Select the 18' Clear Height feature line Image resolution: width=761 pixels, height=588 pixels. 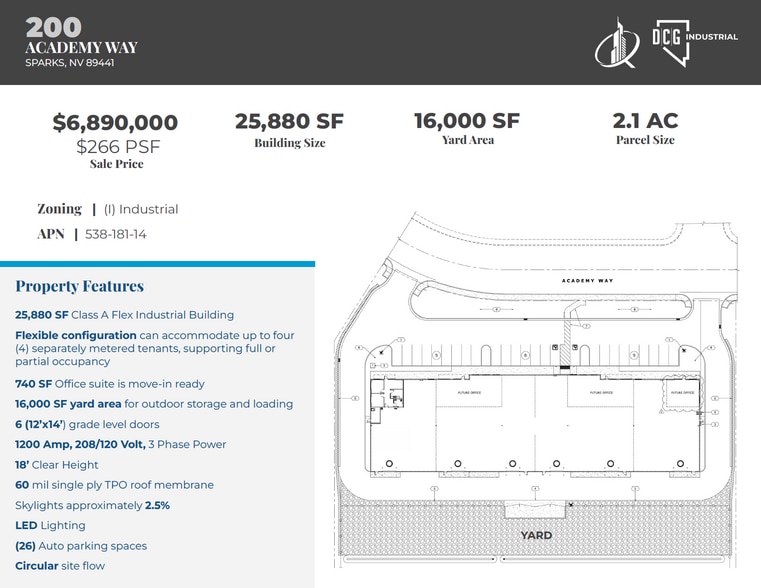pyautogui.click(x=57, y=465)
